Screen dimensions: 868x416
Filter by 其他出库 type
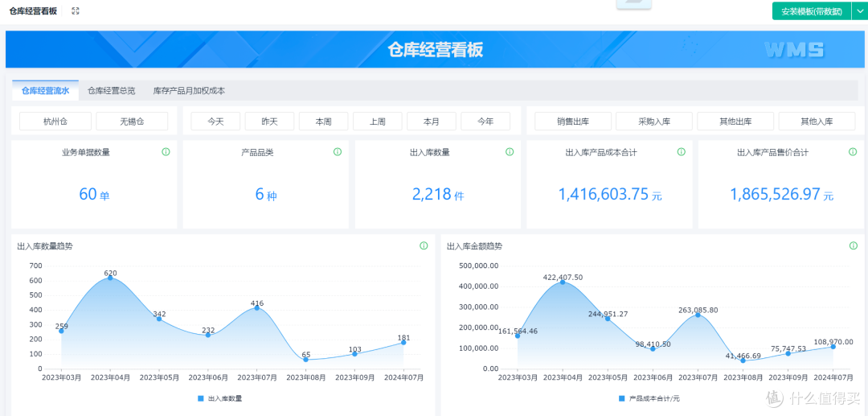click(735, 122)
